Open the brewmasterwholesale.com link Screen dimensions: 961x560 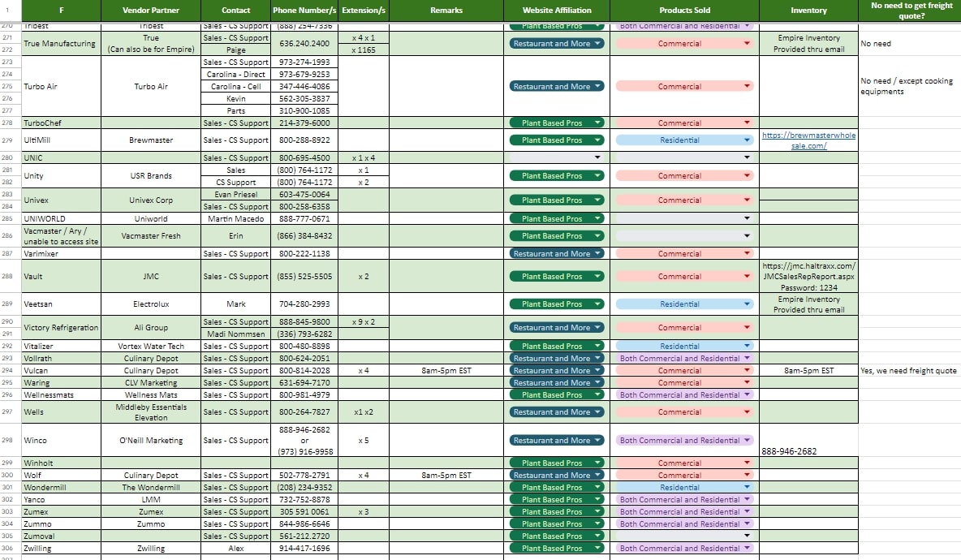808,140
